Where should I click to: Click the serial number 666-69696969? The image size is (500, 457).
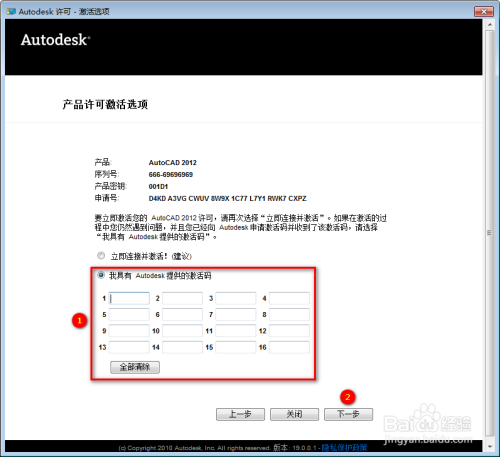click(x=171, y=175)
